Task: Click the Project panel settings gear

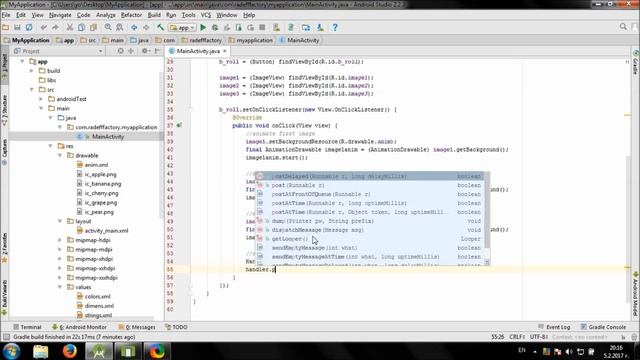Action: 144,51
